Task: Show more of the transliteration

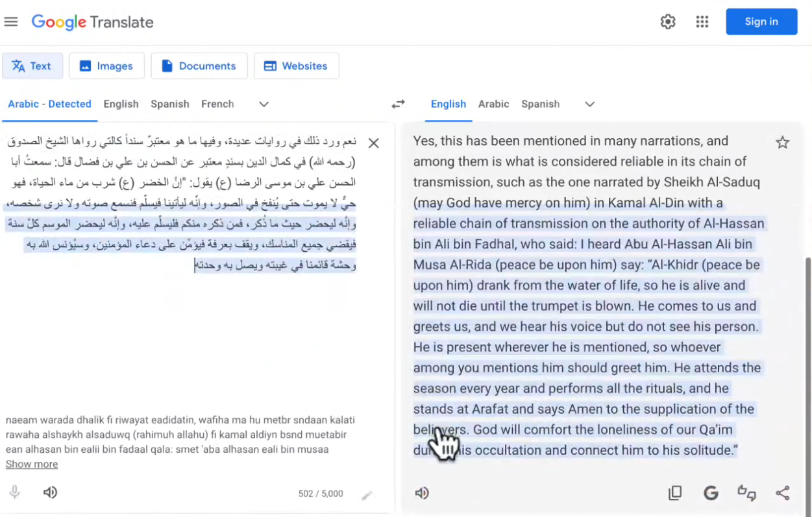Action: pos(32,464)
